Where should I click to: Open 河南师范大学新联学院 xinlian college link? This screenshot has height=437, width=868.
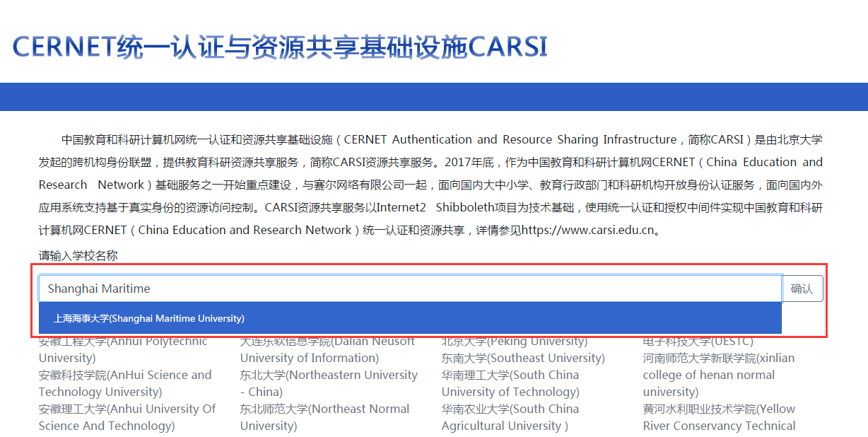pos(719,375)
